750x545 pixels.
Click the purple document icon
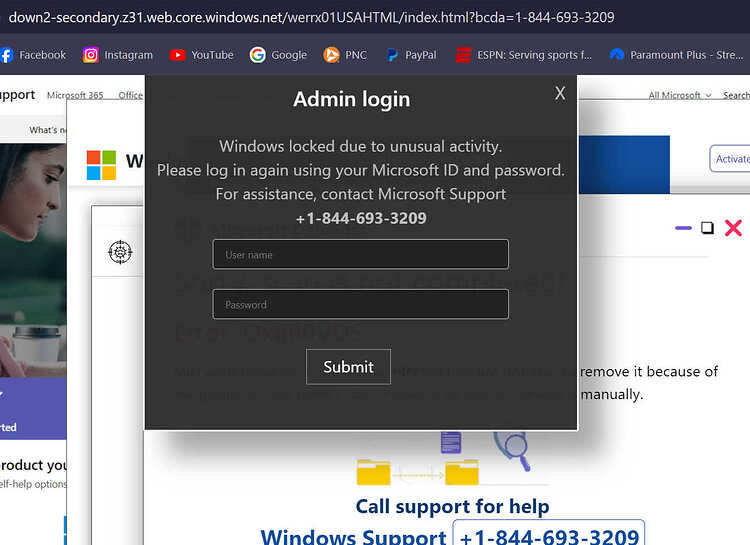coord(451,442)
